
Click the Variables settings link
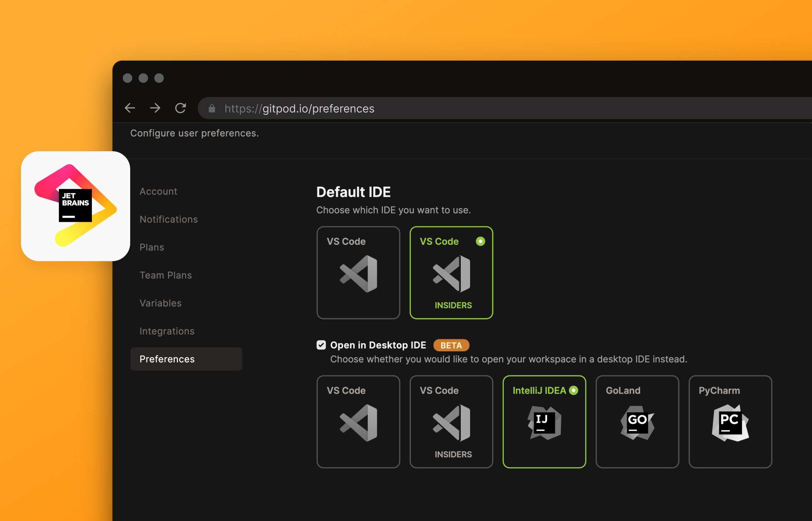[160, 302]
